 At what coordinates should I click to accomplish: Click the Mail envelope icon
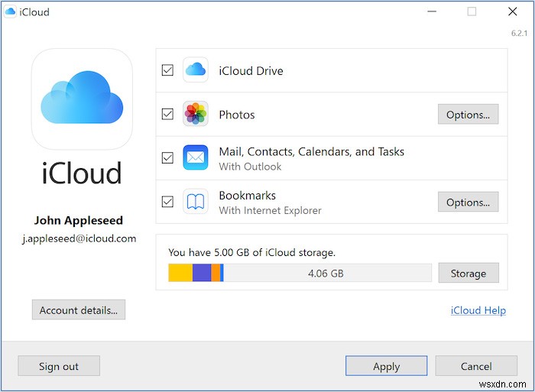(196, 157)
